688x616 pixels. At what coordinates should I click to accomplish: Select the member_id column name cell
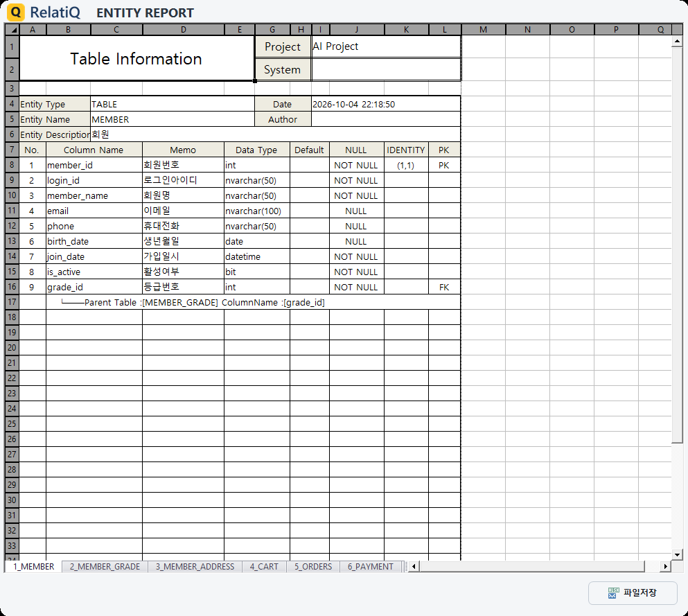coord(94,165)
